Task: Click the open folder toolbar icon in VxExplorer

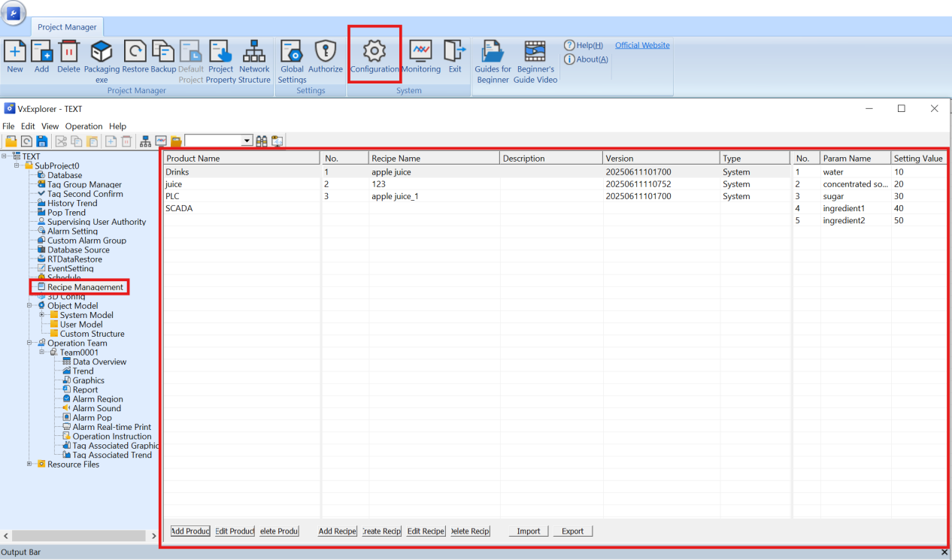Action: point(11,141)
